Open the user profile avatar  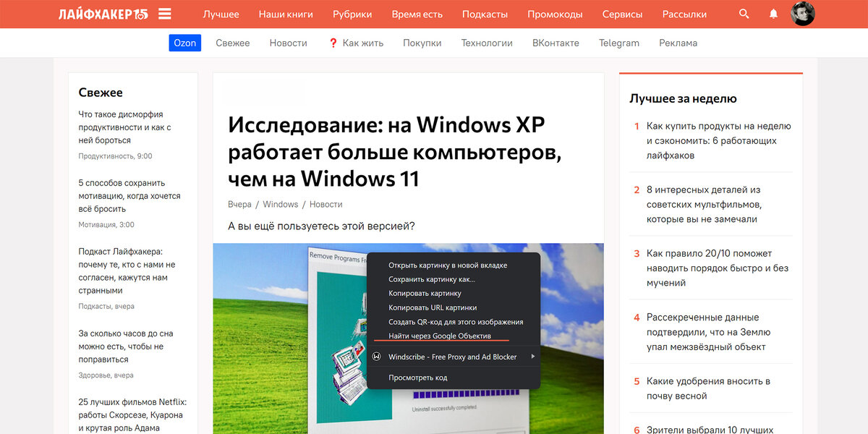pyautogui.click(x=802, y=14)
